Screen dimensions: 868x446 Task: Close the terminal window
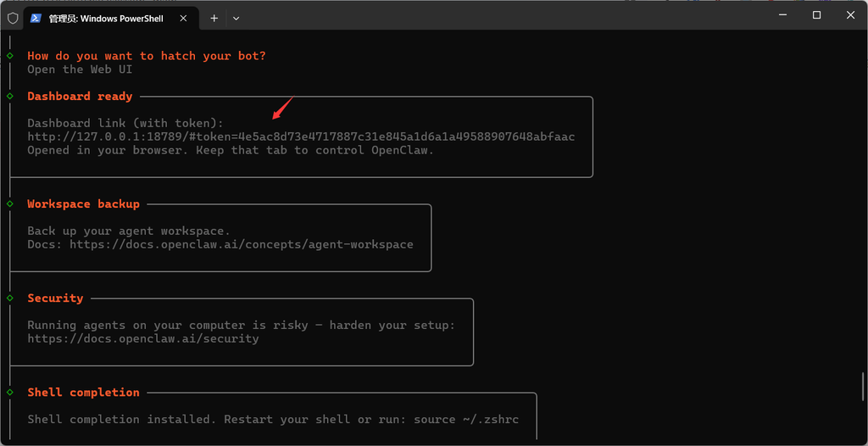(850, 15)
